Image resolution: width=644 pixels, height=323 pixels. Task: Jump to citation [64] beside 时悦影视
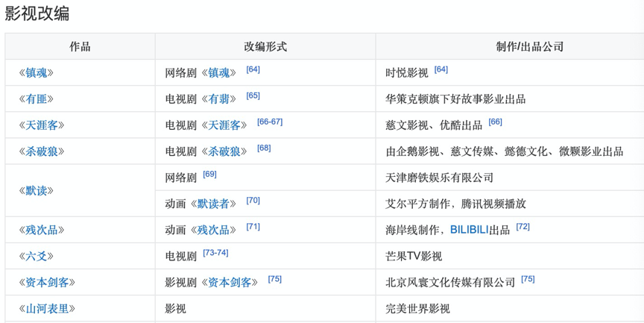(441, 69)
